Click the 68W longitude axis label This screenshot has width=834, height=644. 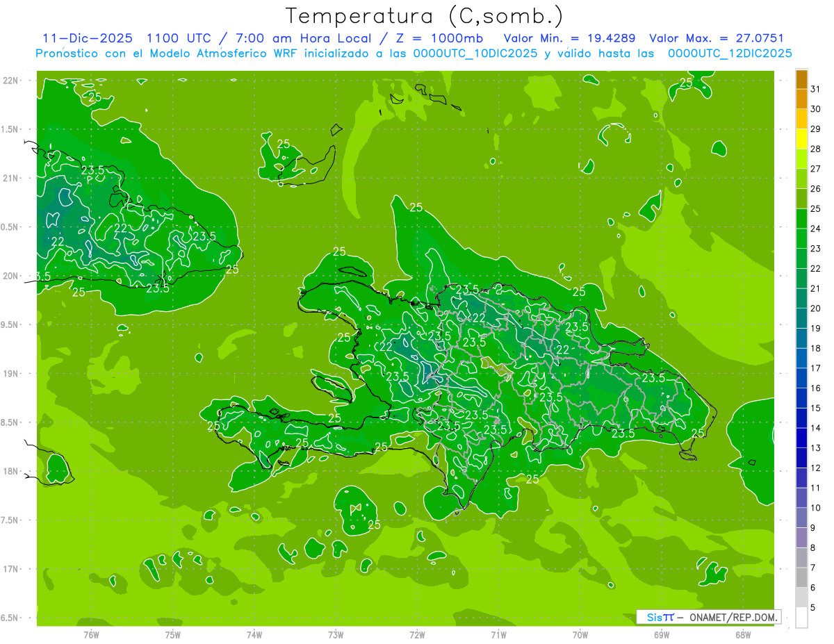(742, 634)
